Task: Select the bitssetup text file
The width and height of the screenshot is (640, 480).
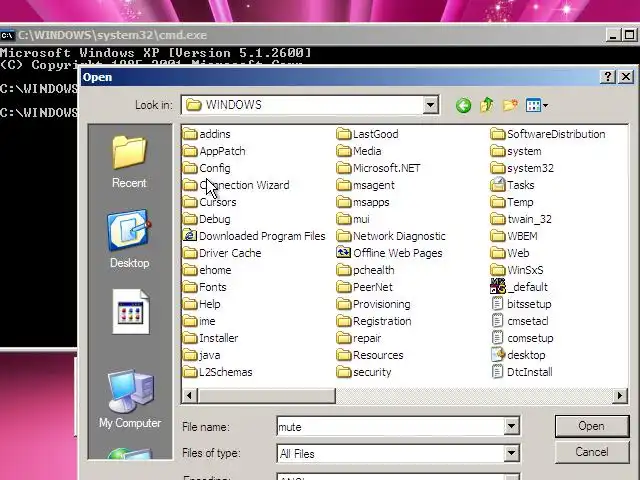Action: point(521,304)
